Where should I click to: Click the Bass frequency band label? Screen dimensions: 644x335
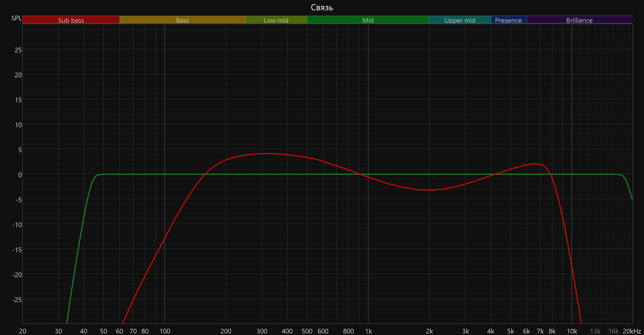click(182, 20)
